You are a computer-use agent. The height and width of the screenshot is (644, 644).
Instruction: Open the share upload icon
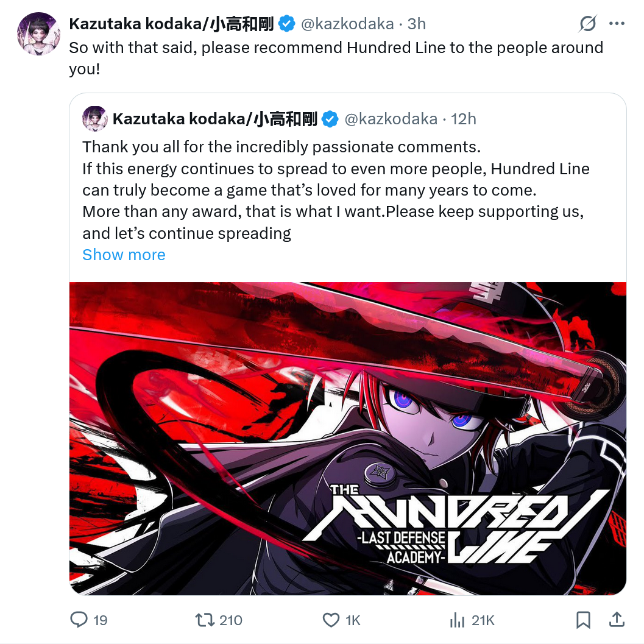[617, 620]
